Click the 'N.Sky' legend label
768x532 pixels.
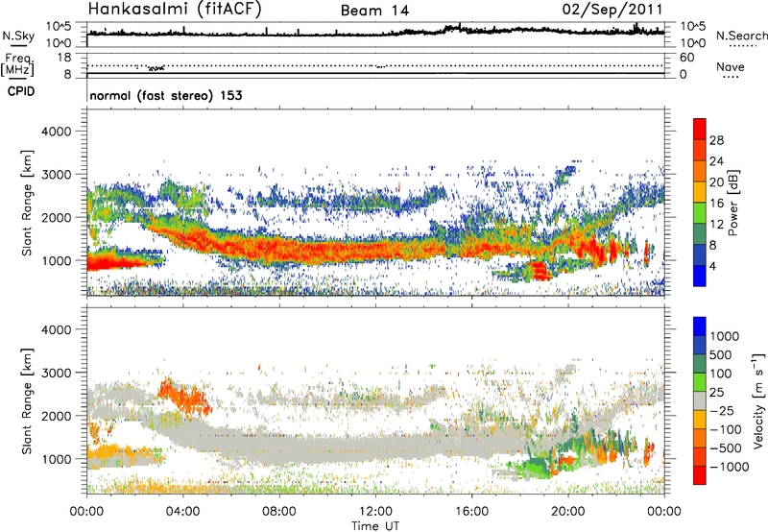18,36
